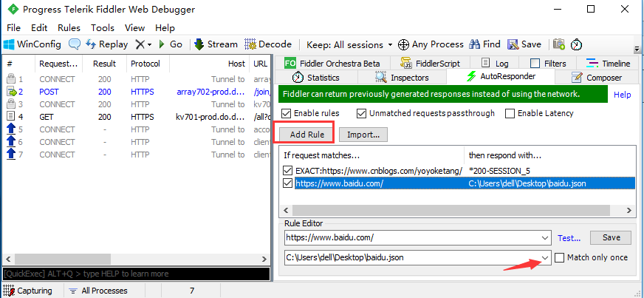The height and width of the screenshot is (298, 644).
Task: Expand the request match URL dropdown
Action: (545, 237)
